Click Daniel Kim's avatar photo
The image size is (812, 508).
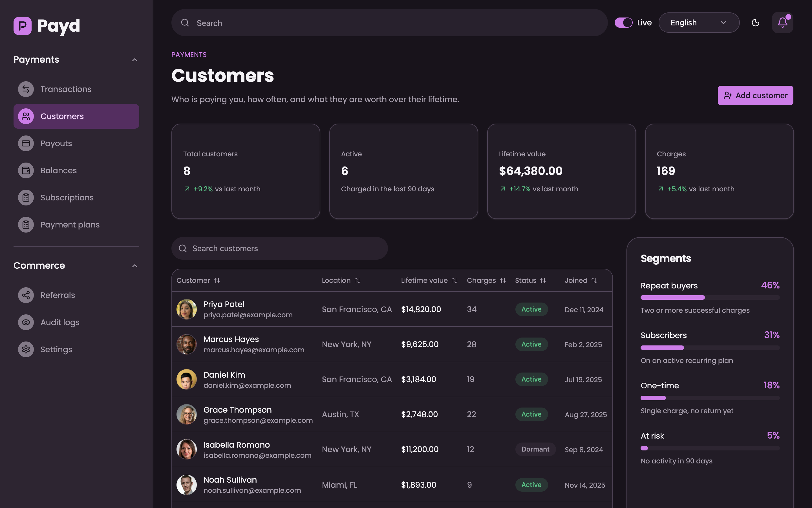pos(187,379)
